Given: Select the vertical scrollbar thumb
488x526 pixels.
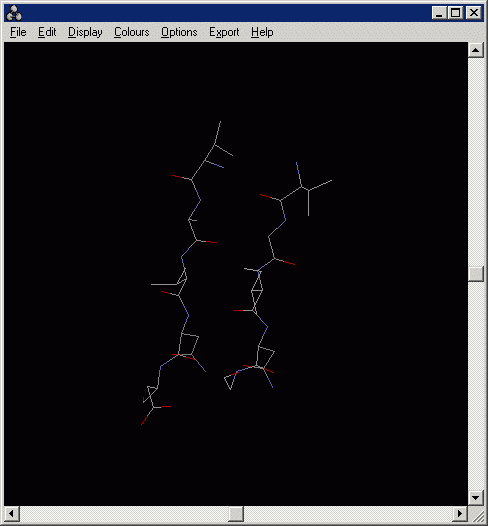Looking at the screenshot, I should pyautogui.click(x=476, y=274).
